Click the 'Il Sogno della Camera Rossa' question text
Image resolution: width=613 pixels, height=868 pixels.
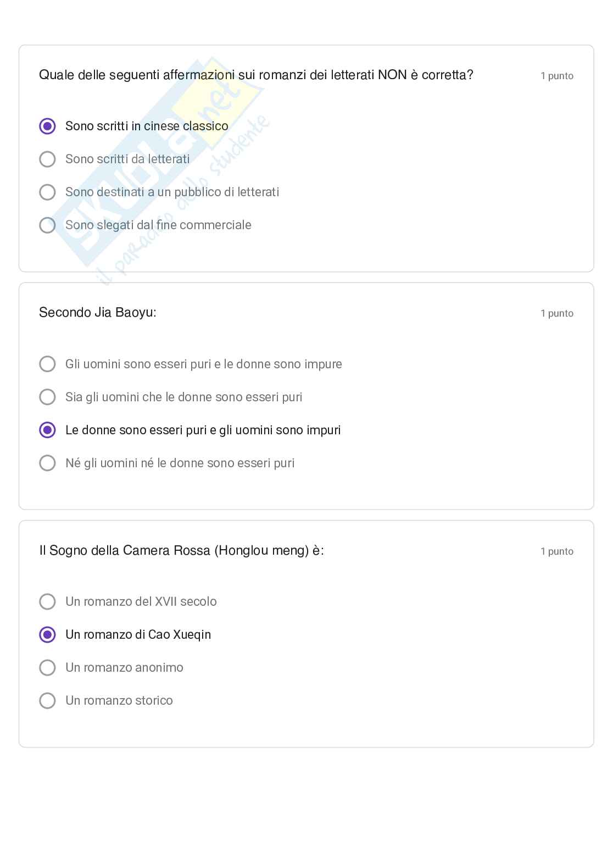(181, 550)
